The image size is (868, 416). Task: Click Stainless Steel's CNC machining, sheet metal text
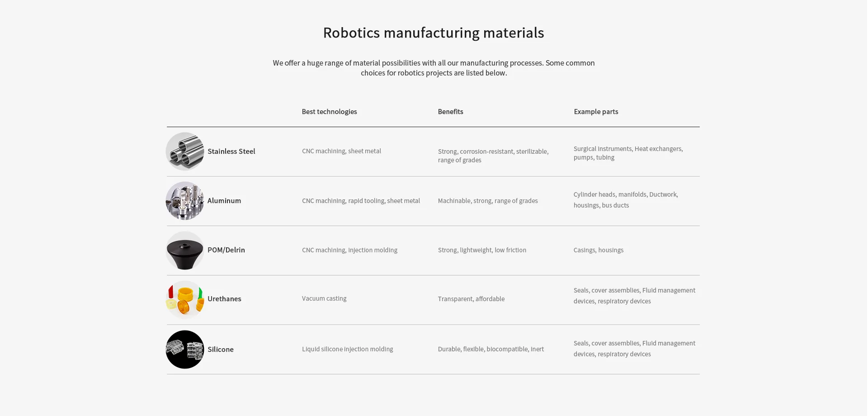[x=341, y=151]
